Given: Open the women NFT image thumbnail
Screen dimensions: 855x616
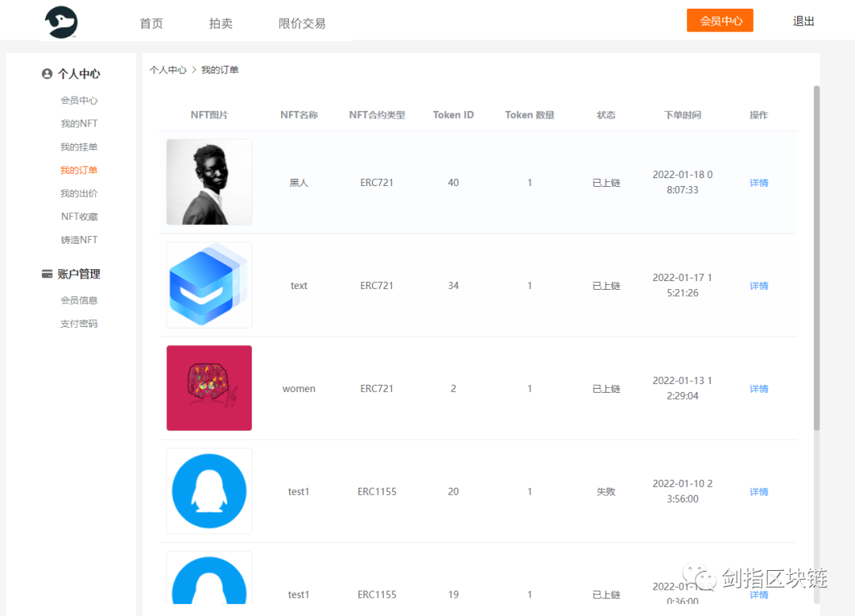Looking at the screenshot, I should [208, 388].
